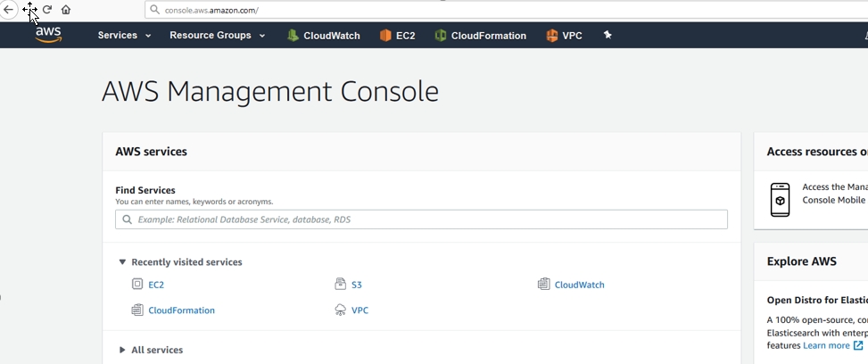Image resolution: width=868 pixels, height=364 pixels.
Task: Click the mobile phone icon in Access resources
Action: (780, 200)
